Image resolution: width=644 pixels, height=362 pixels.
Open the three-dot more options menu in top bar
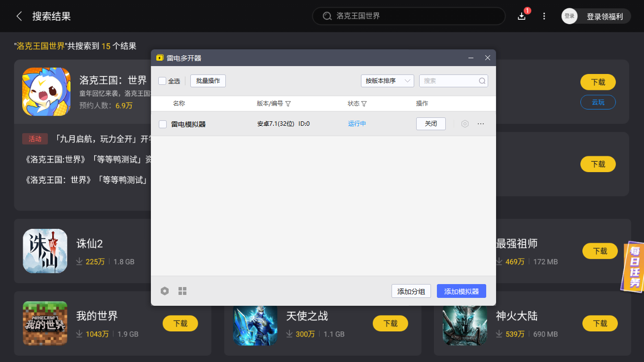[x=544, y=16]
